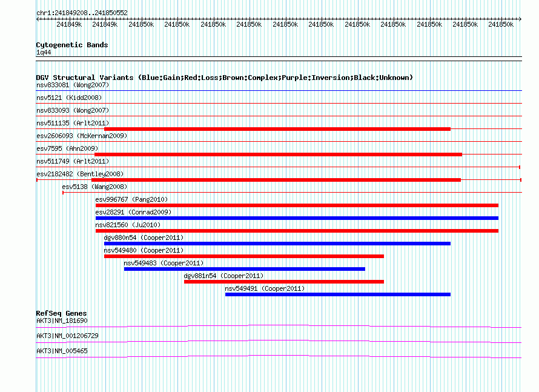Click label nsv549483 (Cooper2011)
This screenshot has width=539, height=392.
[164, 263]
